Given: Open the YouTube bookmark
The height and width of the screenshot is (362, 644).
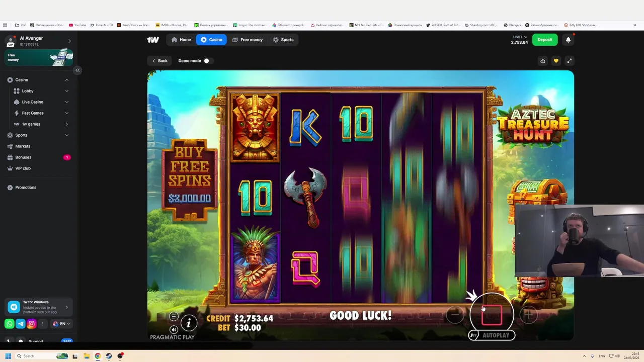Looking at the screenshot, I should pyautogui.click(x=77, y=25).
